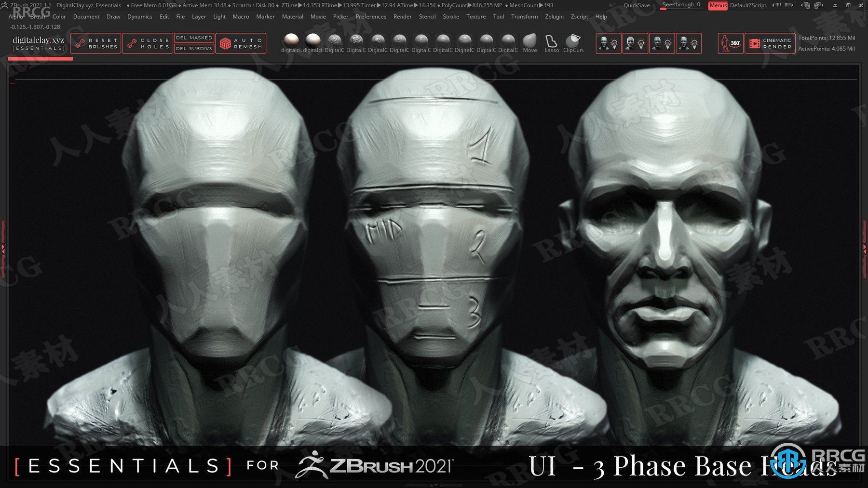Select the Lasso brush
This screenshot has height=488, width=868.
tap(551, 43)
